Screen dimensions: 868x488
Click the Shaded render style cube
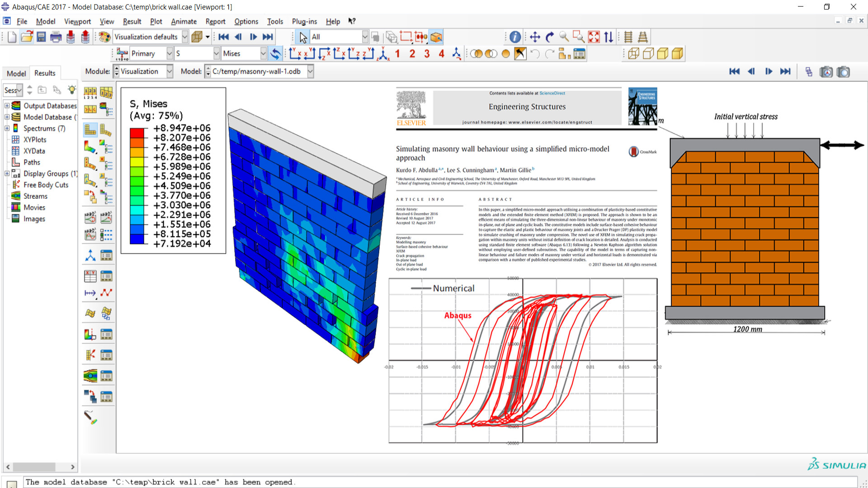(x=677, y=54)
